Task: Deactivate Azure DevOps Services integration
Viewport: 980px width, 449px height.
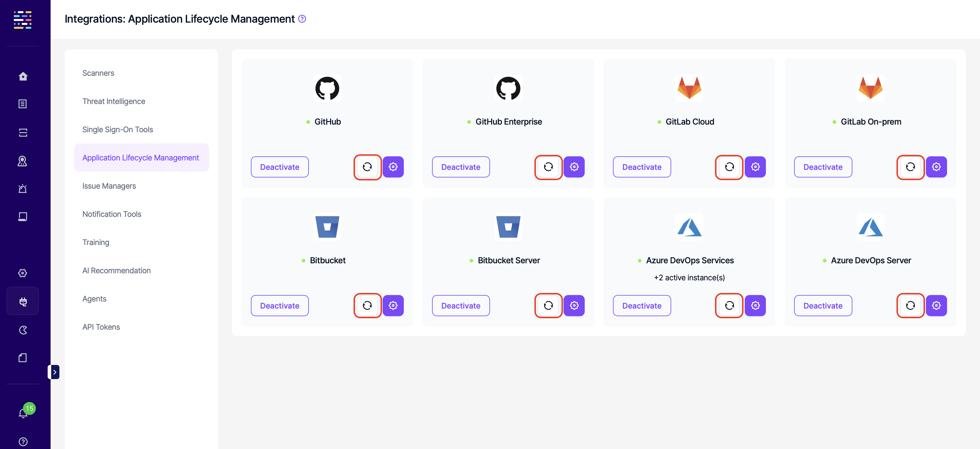Action: point(641,306)
